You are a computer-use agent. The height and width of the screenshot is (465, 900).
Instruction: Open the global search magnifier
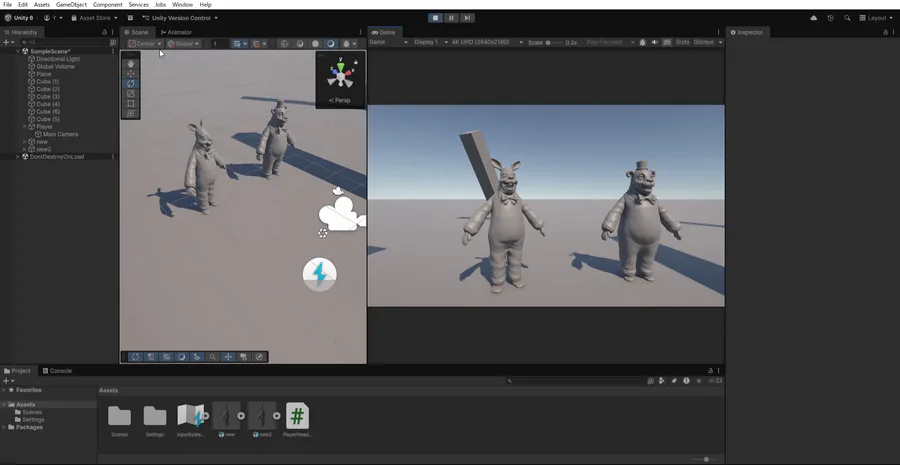pyautogui.click(x=847, y=18)
